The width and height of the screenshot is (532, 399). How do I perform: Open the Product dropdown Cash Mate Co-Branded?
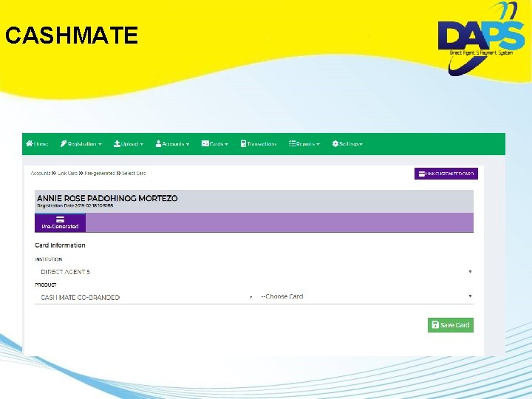click(145, 297)
